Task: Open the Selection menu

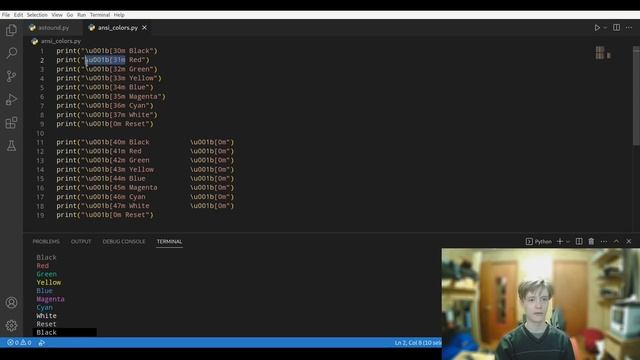Action: [x=37, y=15]
